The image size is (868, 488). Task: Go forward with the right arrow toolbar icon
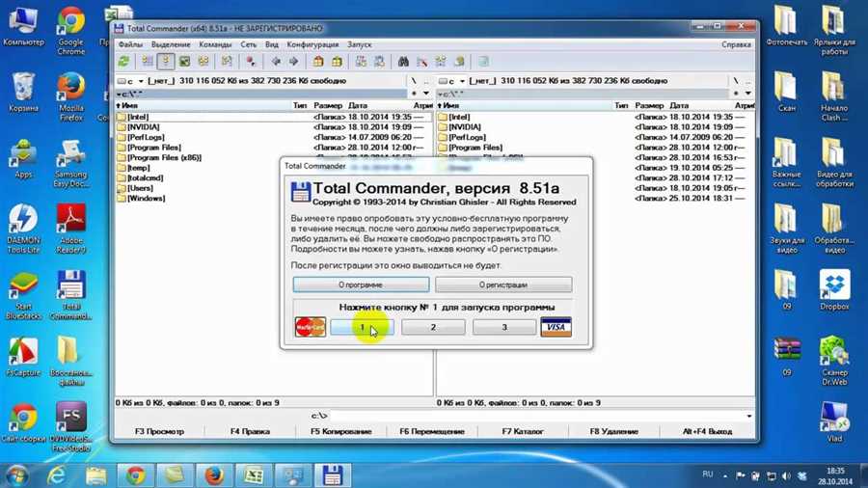(x=294, y=62)
